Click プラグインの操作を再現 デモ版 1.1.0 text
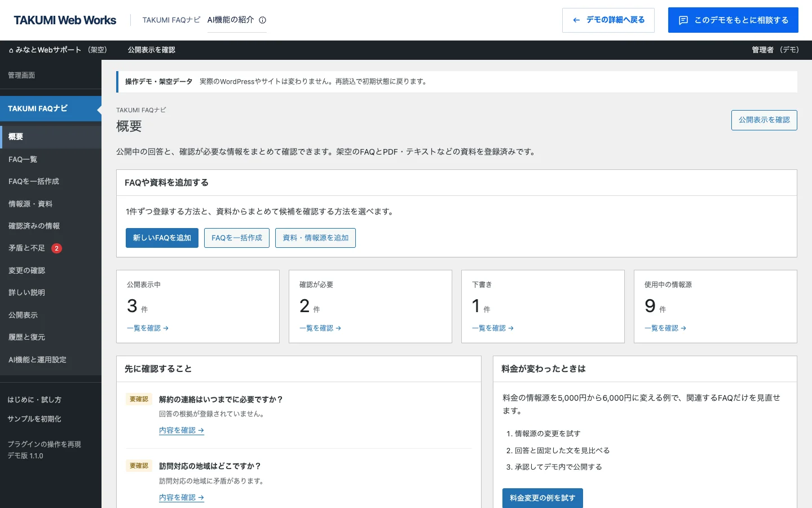812x508 pixels. click(44, 450)
